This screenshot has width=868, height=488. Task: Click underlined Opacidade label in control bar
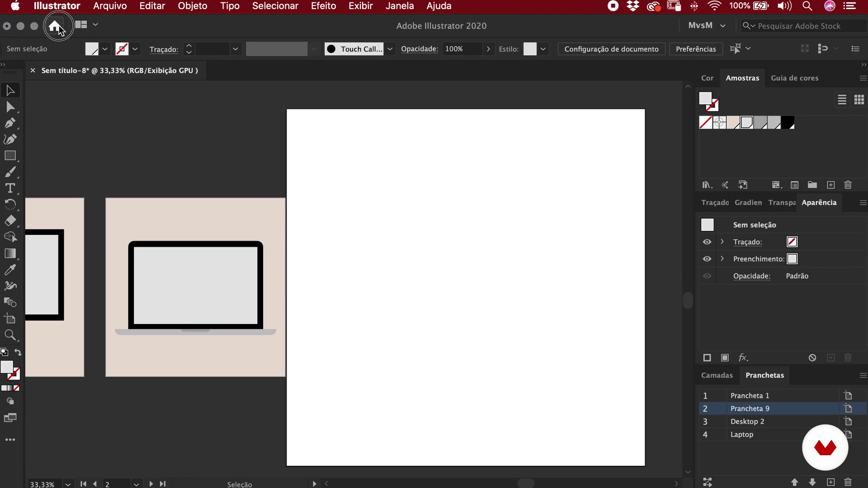pos(420,49)
